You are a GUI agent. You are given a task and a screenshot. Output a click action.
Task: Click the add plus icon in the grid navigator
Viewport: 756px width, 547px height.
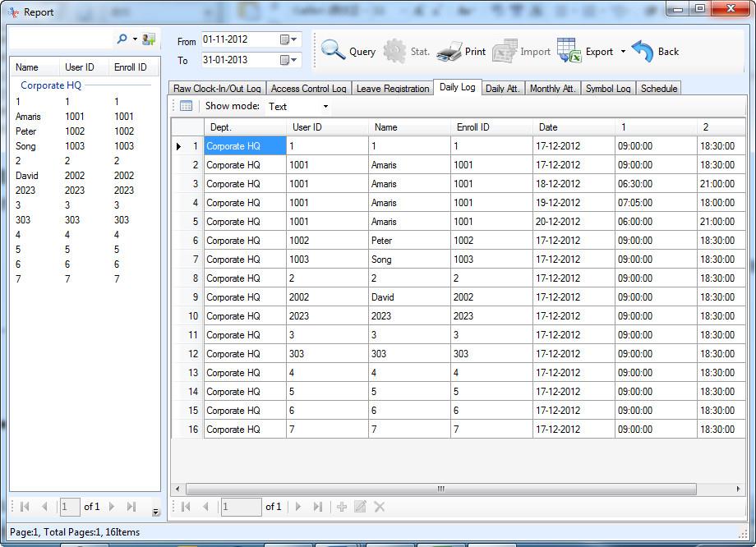pyautogui.click(x=342, y=507)
